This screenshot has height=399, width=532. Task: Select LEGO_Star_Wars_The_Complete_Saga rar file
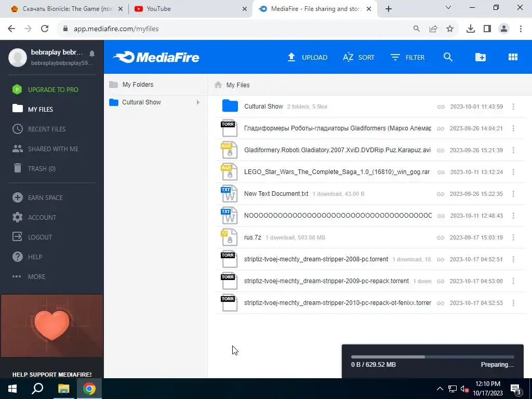(337, 172)
